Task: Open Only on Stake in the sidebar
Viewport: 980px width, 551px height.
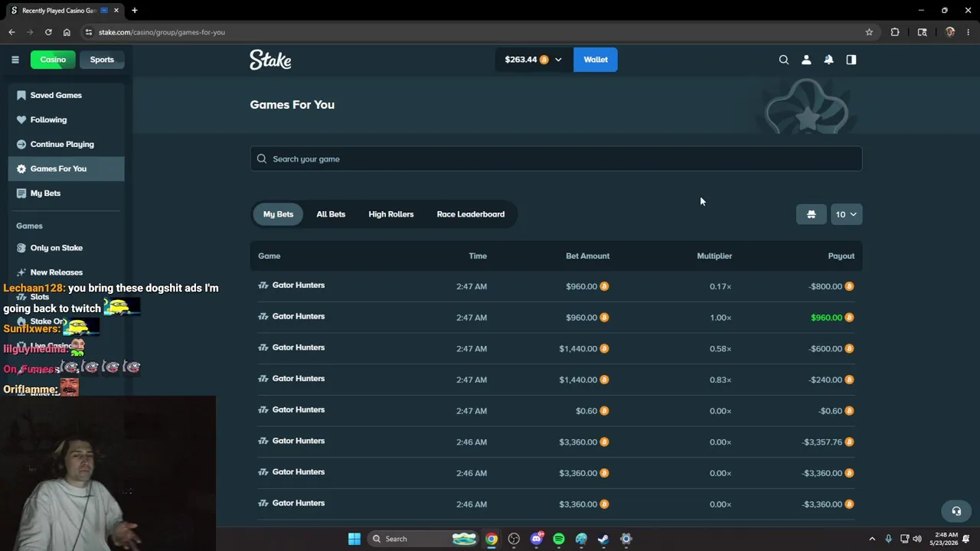Action: click(66, 248)
